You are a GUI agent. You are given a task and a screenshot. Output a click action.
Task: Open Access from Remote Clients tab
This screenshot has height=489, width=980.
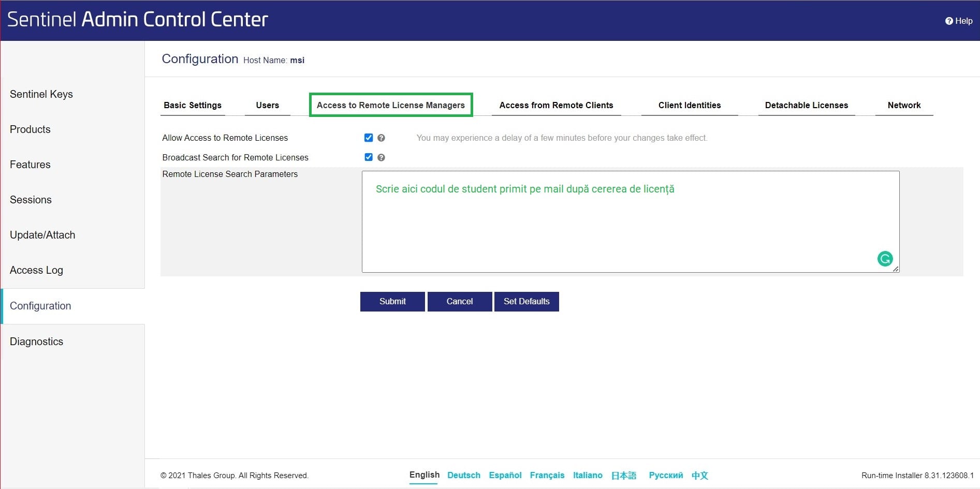coord(556,105)
